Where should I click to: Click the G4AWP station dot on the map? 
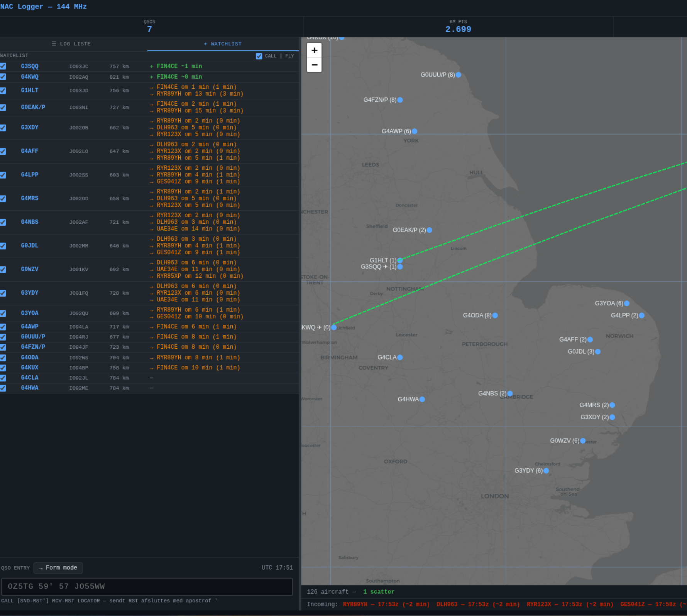415,131
